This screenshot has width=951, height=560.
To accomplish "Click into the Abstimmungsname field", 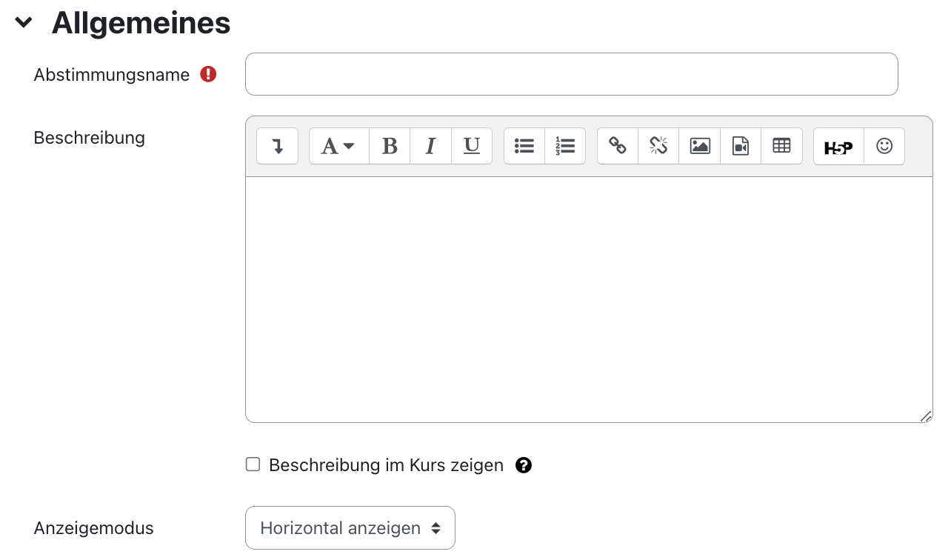I will pyautogui.click(x=571, y=74).
